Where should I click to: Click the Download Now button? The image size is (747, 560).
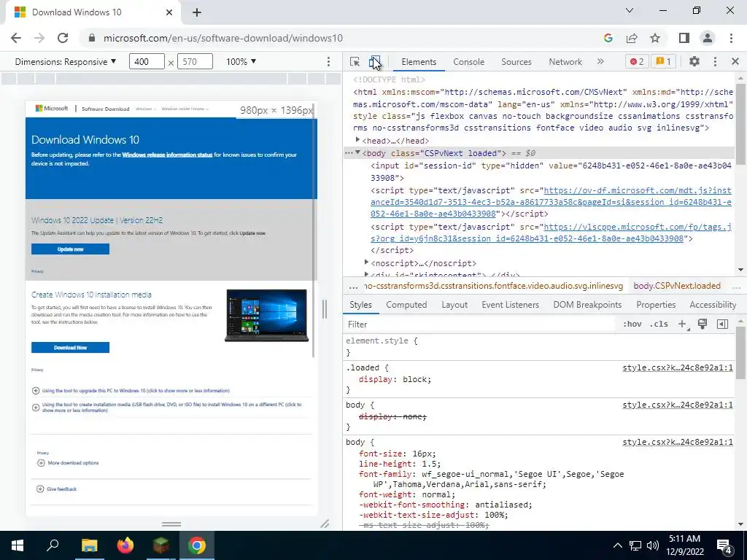click(x=71, y=348)
